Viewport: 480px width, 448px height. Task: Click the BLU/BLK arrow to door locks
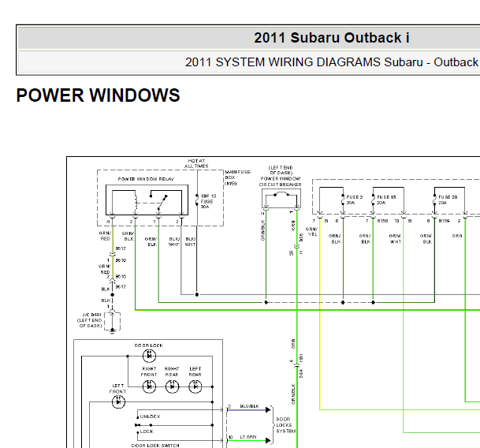268,409
